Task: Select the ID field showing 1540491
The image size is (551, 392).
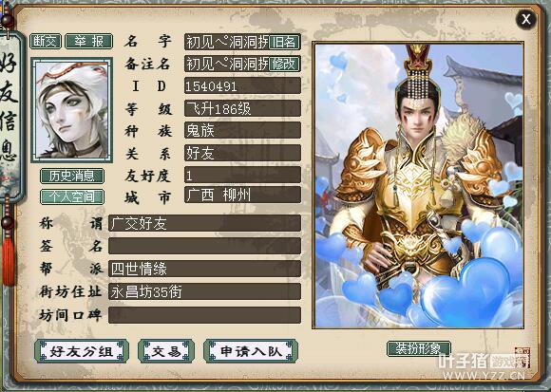Action: pos(242,86)
